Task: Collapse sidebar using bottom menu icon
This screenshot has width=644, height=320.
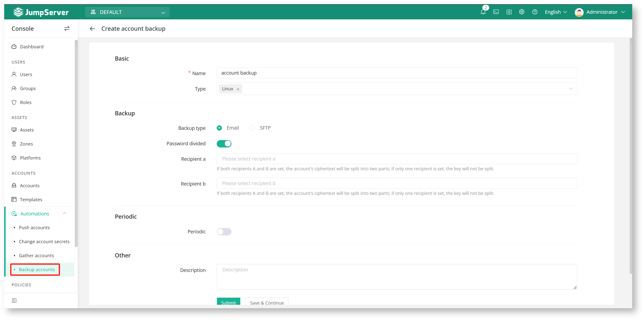Action: click(x=14, y=301)
